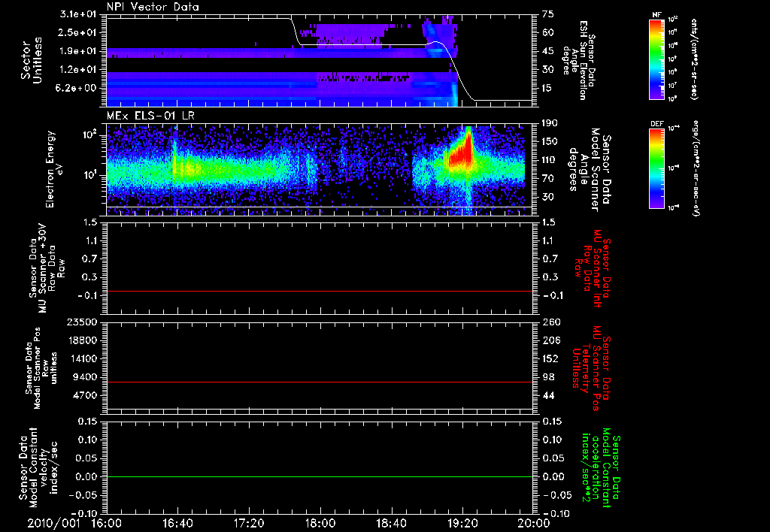770x532 pixels.
Task: Click the 16:00 time axis label
Action: [x=107, y=523]
